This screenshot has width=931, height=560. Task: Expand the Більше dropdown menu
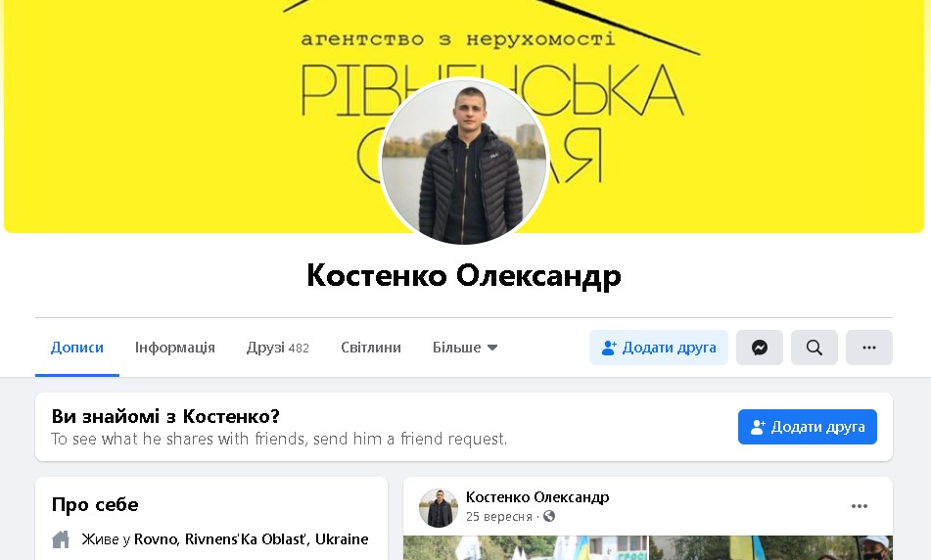point(465,348)
